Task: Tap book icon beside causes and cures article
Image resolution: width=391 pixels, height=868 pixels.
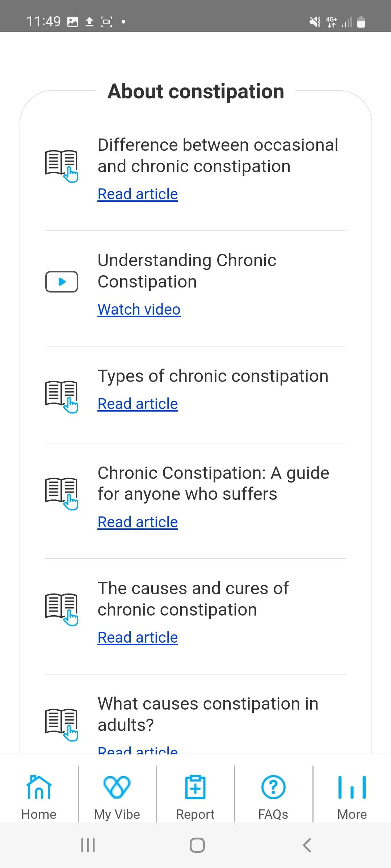Action: pos(62,609)
